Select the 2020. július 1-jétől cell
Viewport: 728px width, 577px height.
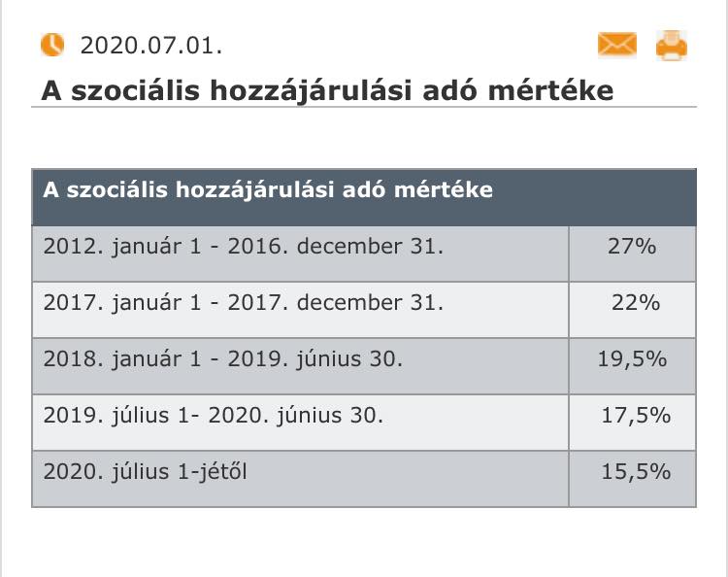tap(300, 479)
